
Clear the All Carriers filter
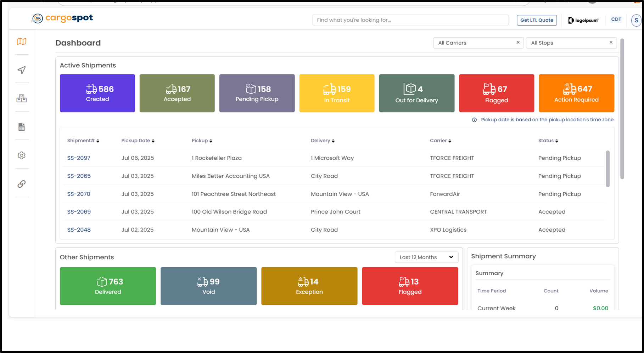(x=518, y=43)
